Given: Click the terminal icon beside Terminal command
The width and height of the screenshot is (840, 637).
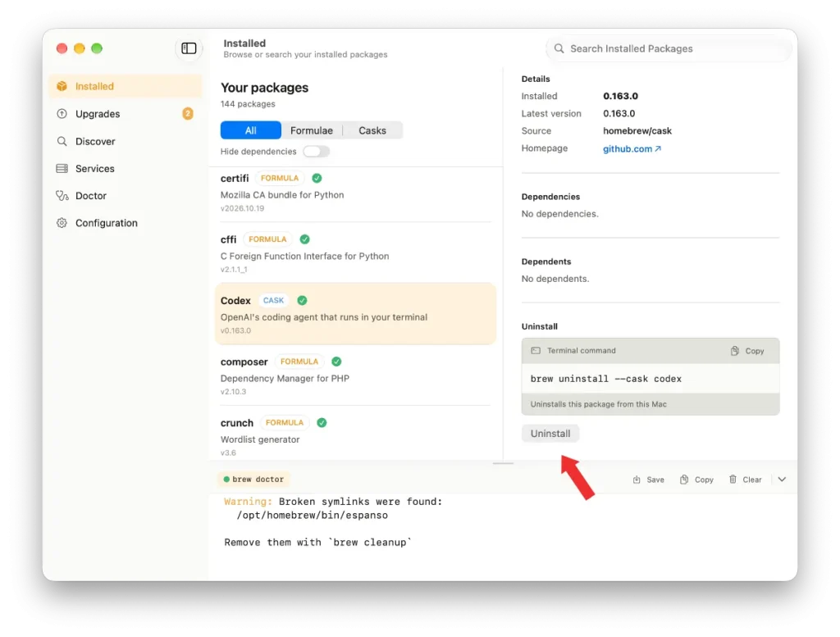Looking at the screenshot, I should [x=536, y=351].
